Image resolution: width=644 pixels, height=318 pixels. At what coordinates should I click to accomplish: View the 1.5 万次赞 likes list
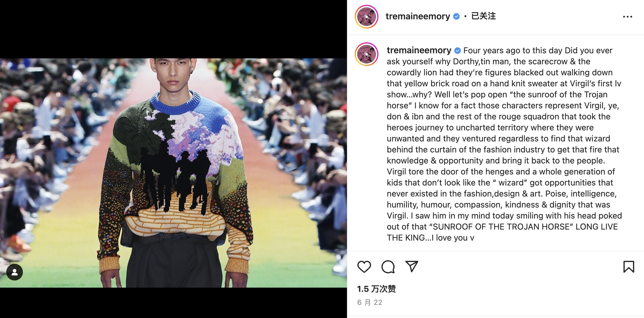376,289
